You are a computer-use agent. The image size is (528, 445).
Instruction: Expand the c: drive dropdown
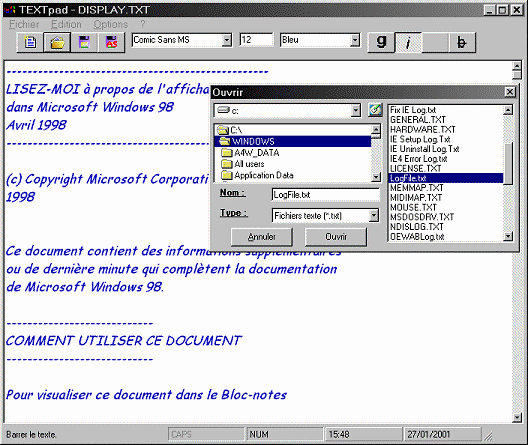(356, 110)
